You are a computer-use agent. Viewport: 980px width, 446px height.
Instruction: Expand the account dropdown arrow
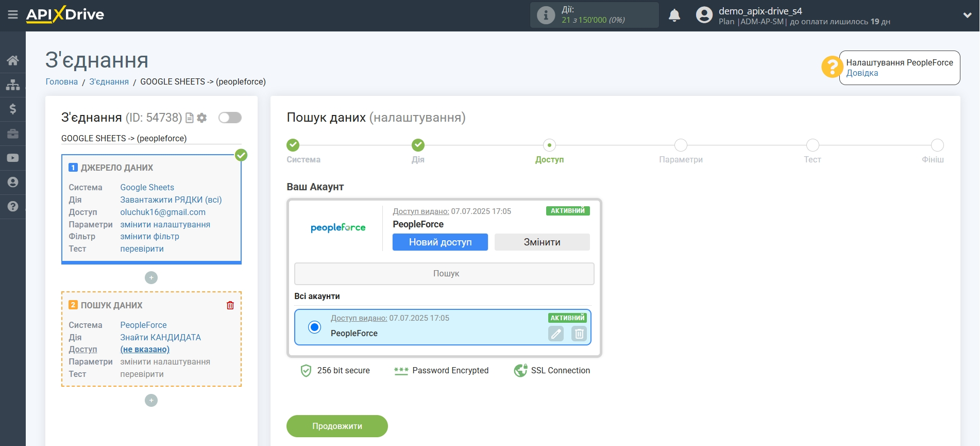click(967, 15)
